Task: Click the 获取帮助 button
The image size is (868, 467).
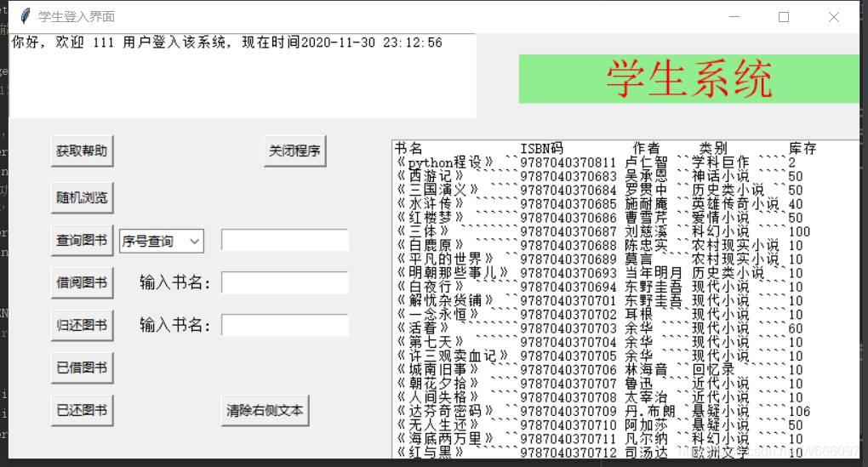Action: (x=82, y=151)
